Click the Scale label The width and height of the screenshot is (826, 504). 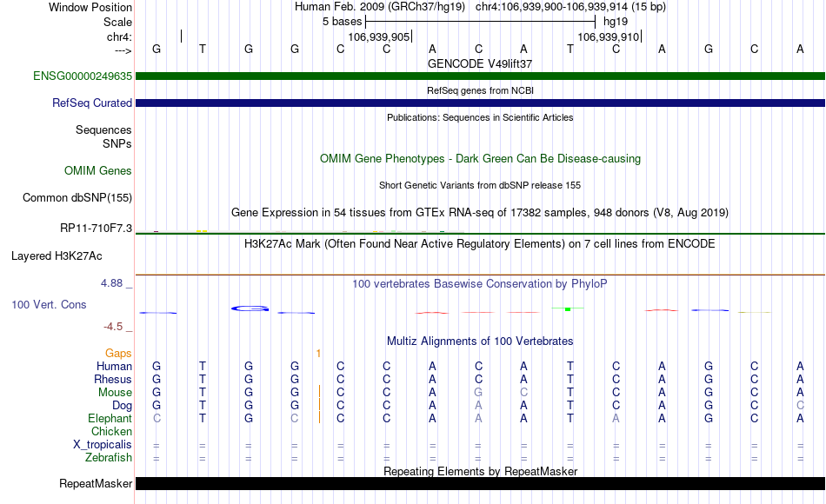click(x=117, y=22)
